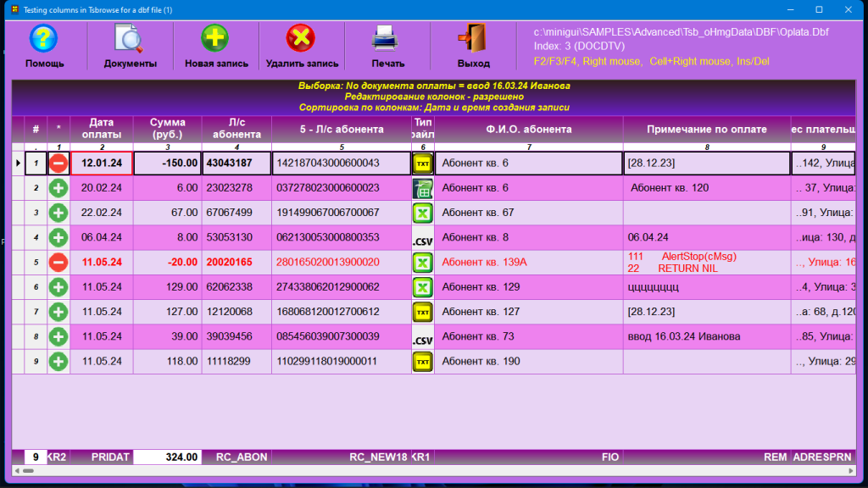Click the application icon in title bar
This screenshot has height=488, width=868.
tap(15, 9)
